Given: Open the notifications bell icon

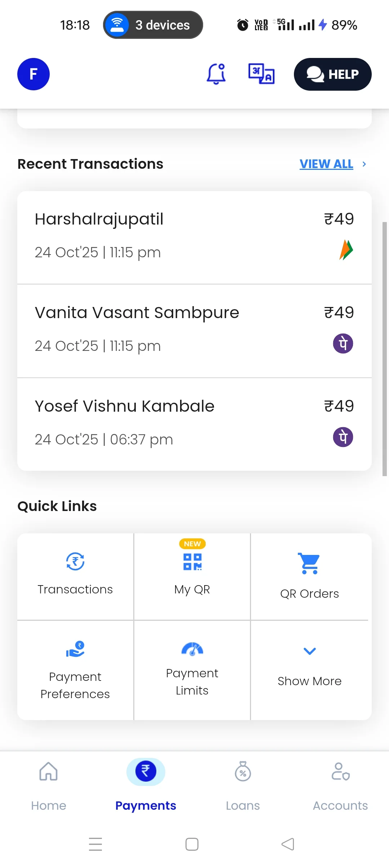Looking at the screenshot, I should click(216, 74).
